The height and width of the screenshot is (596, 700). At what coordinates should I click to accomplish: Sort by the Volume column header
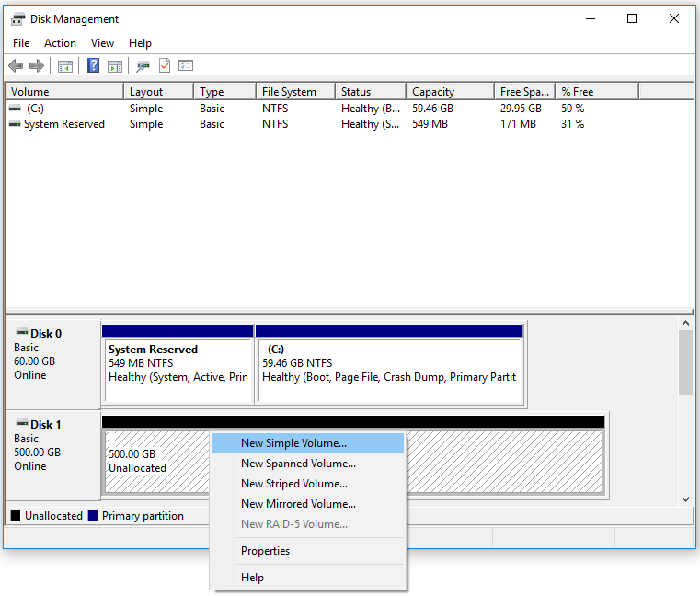[x=64, y=92]
